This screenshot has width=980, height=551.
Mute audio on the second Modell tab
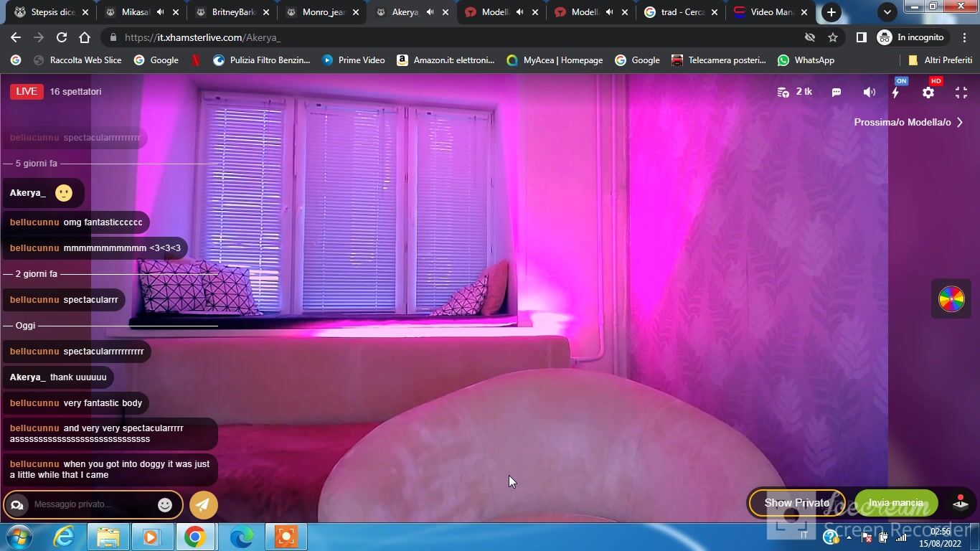609,12
